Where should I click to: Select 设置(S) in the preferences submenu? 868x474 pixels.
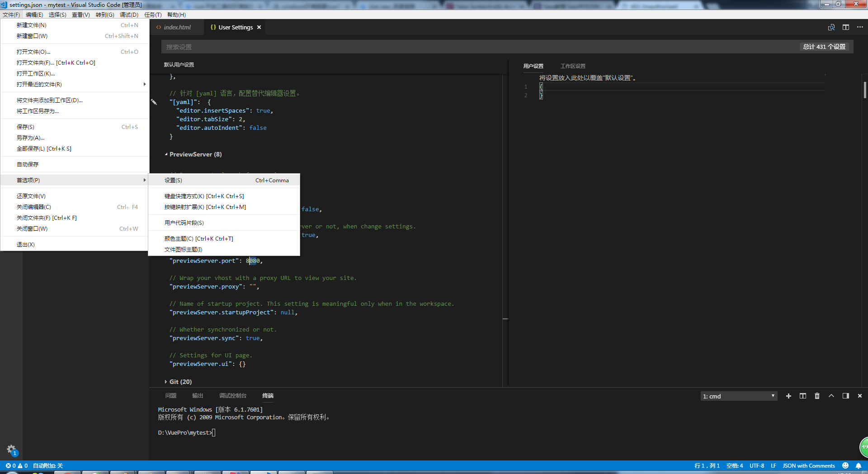(174, 180)
